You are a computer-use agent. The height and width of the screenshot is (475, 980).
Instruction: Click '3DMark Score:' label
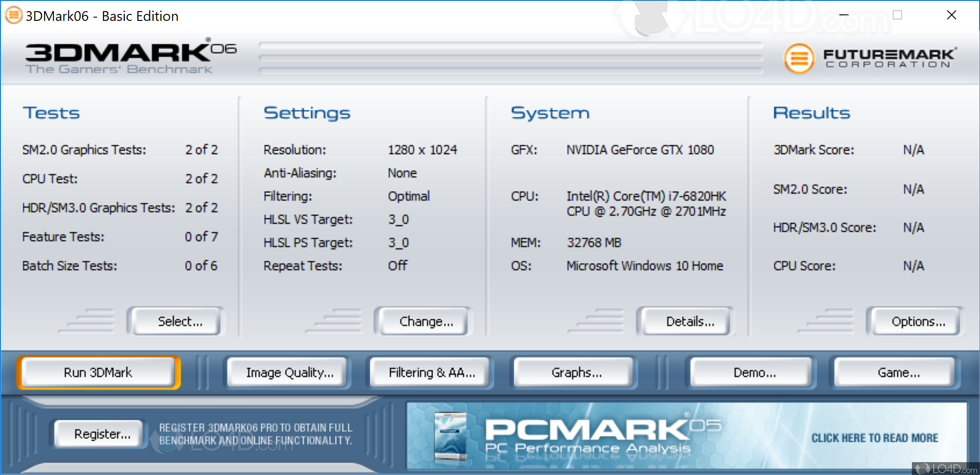coord(813,150)
